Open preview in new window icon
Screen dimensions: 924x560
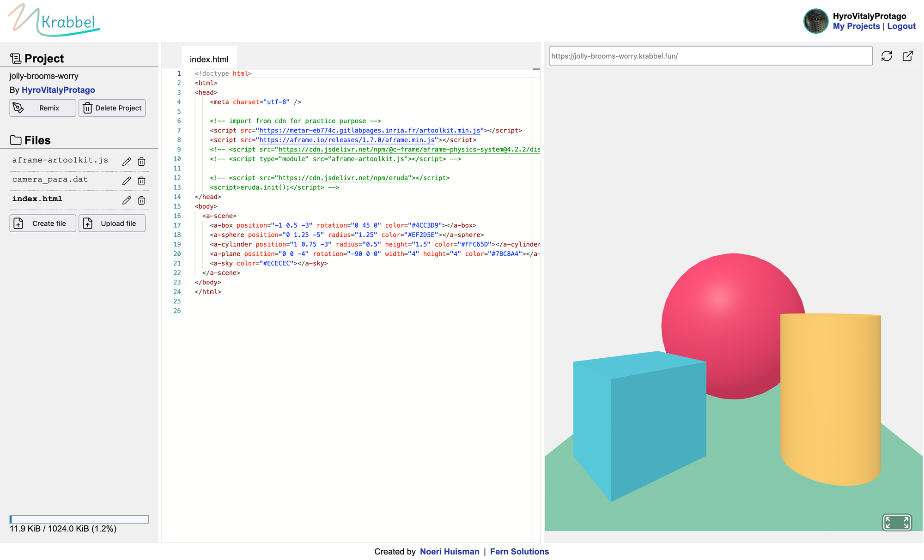pos(907,56)
